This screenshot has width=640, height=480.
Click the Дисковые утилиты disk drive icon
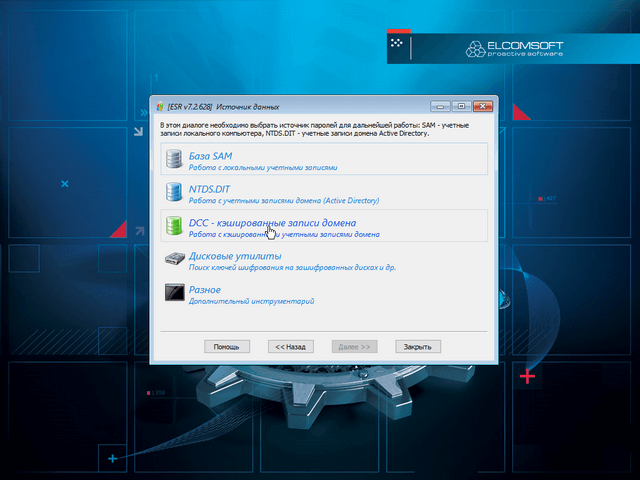coord(174,259)
